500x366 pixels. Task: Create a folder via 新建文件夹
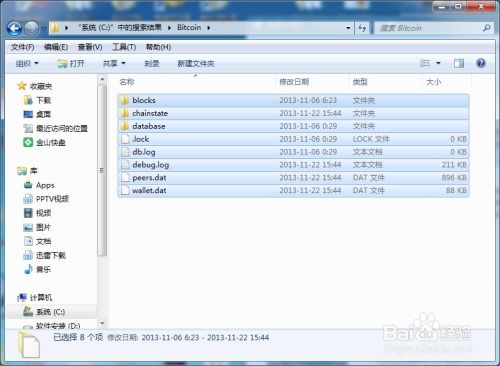196,63
